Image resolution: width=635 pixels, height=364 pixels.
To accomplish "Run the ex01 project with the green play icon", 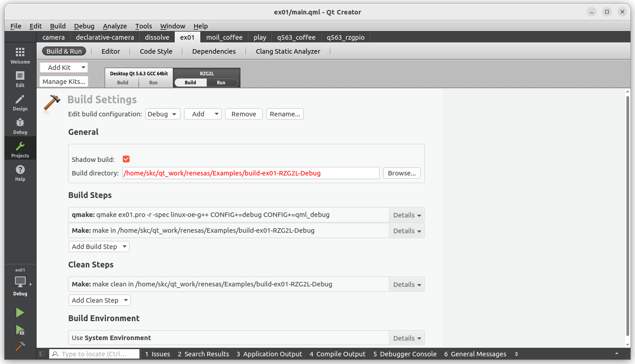I will coord(20,312).
